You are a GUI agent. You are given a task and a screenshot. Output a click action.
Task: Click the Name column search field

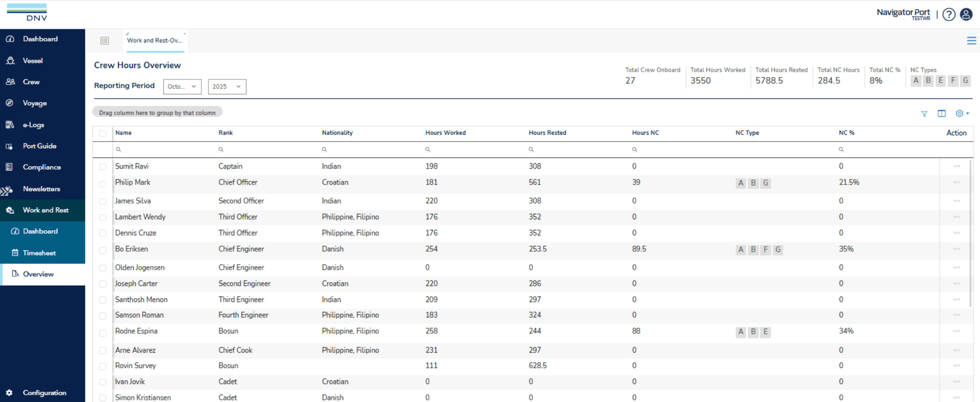click(164, 150)
